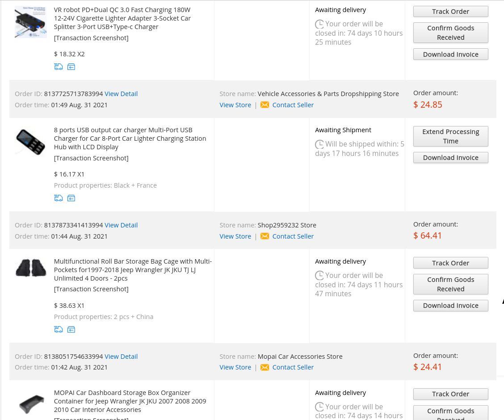Click the return box icon under 8 ports USB charger

(x=71, y=198)
